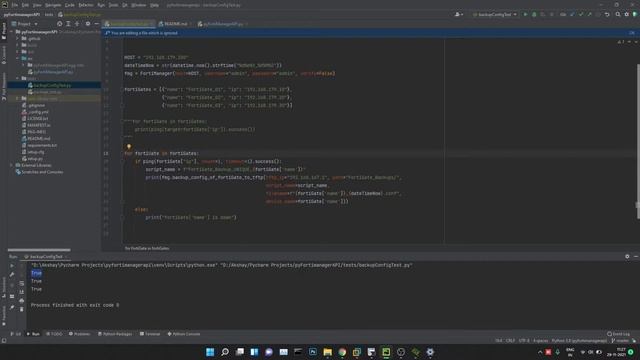Click Collapse All in Project panel
The height and width of the screenshot is (360, 640).
tap(77, 24)
